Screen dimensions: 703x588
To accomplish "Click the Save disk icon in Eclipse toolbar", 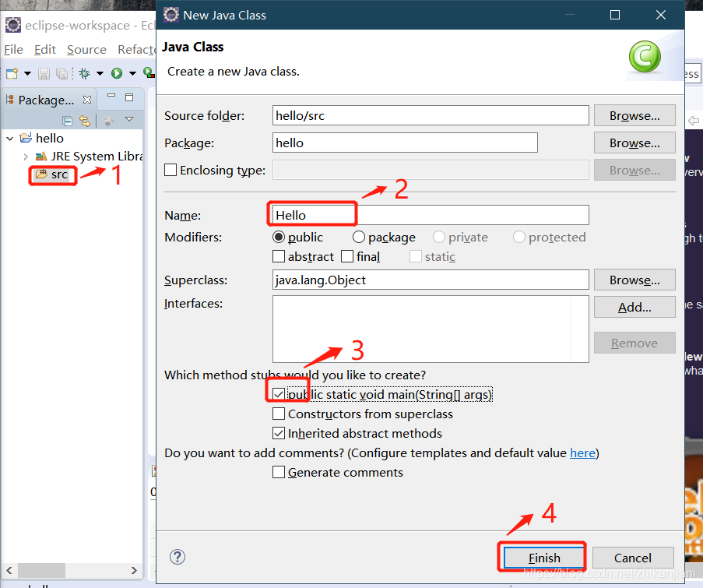I will pyautogui.click(x=44, y=73).
